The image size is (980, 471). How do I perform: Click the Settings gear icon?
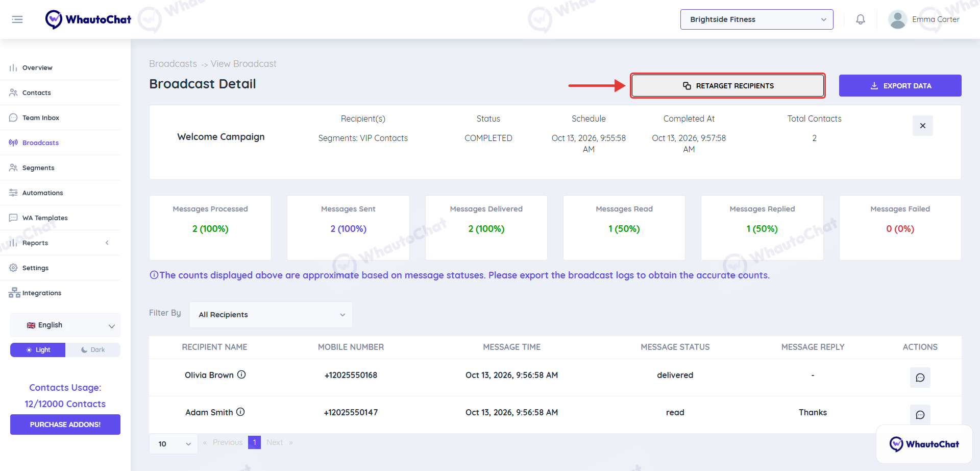tap(13, 268)
